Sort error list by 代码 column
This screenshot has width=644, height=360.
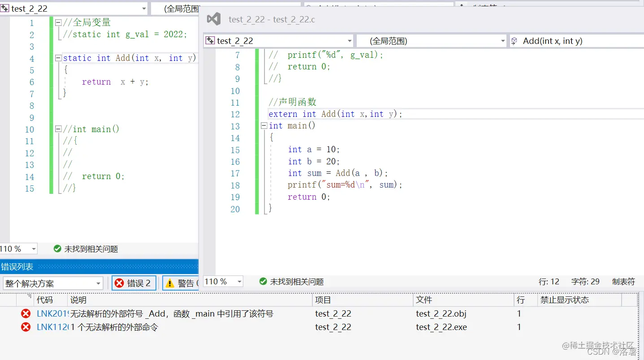[x=51, y=300]
